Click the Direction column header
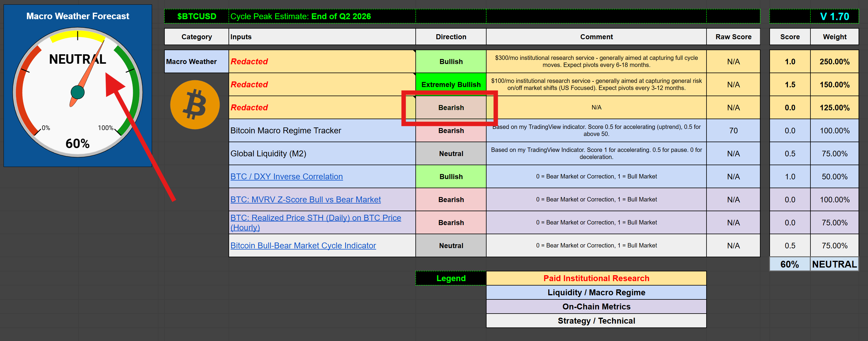This screenshot has height=341, width=868. tap(451, 37)
